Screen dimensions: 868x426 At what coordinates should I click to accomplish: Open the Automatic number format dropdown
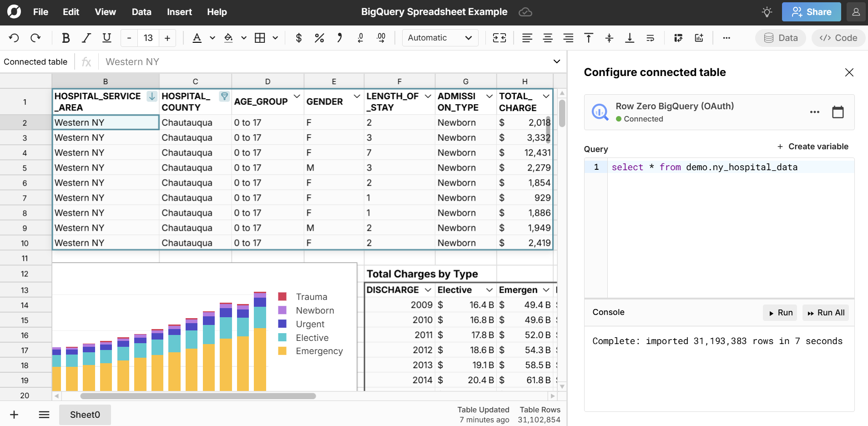(x=439, y=38)
